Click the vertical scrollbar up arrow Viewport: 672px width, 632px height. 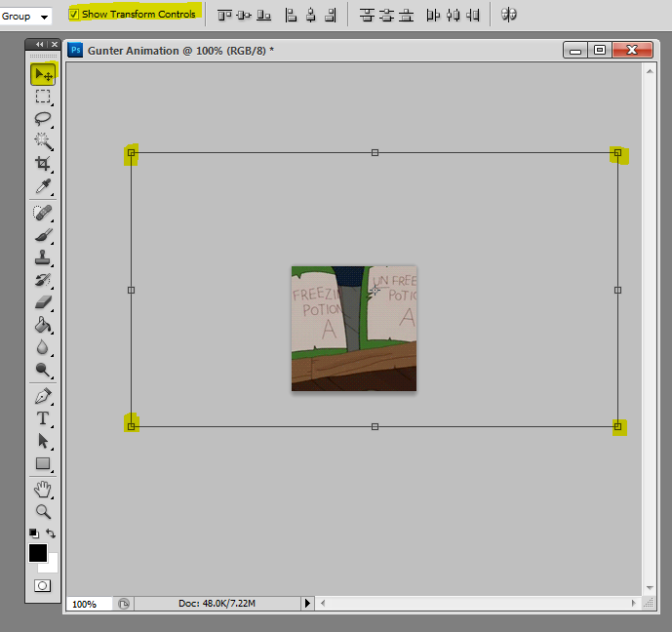tap(650, 71)
